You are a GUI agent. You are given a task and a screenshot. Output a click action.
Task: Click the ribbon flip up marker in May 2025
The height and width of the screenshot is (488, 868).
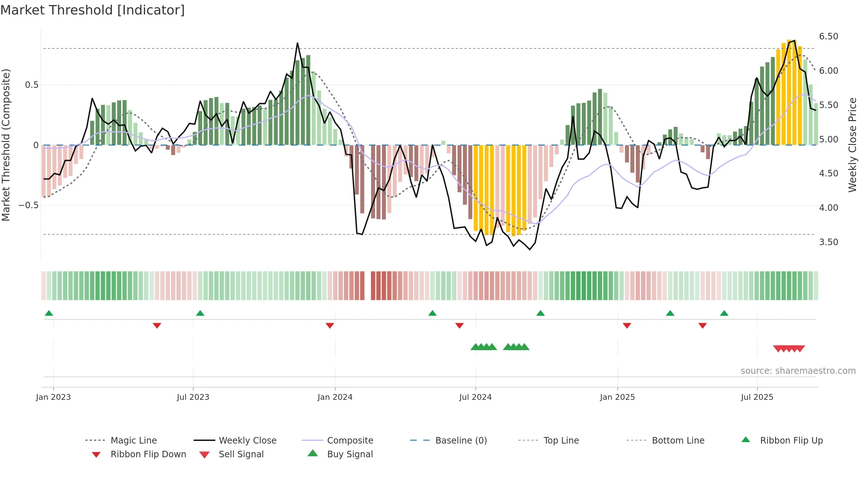point(724,313)
